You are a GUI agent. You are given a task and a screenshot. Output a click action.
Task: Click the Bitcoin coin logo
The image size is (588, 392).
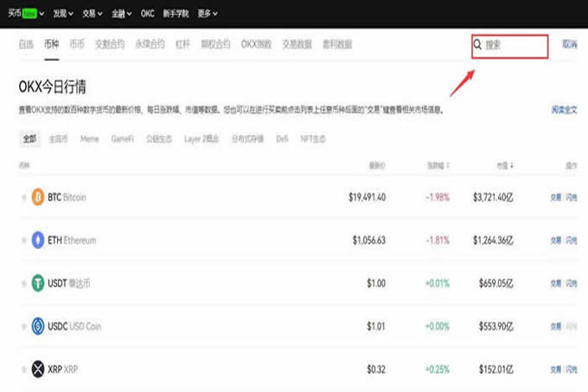[38, 197]
